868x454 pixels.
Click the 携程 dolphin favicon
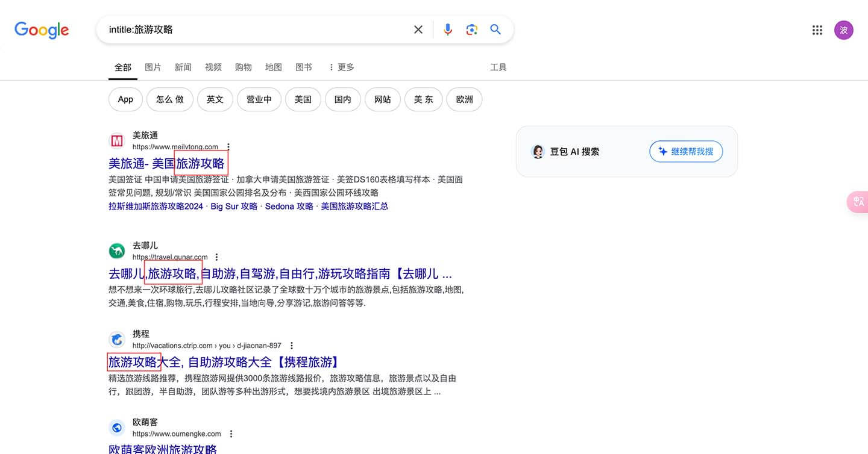click(117, 340)
